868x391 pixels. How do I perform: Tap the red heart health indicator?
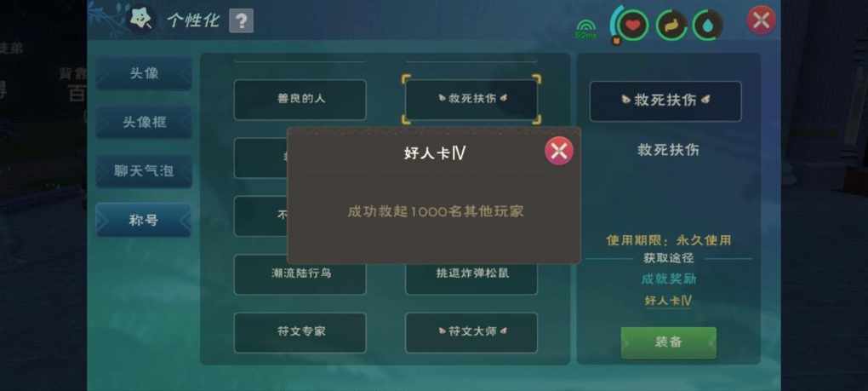point(633,25)
